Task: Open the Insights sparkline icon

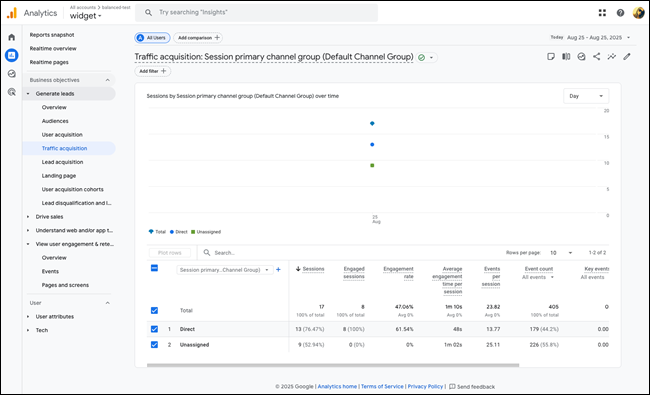Action: tap(611, 57)
